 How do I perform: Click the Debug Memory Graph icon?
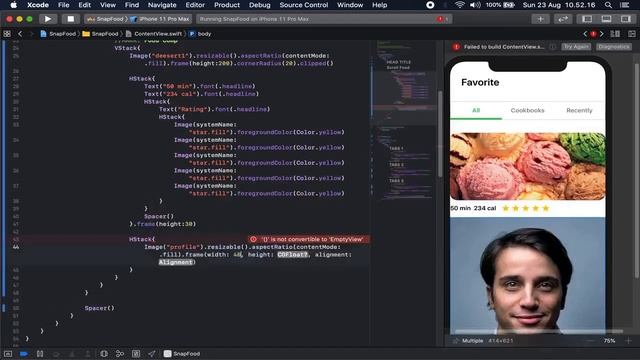(120, 354)
